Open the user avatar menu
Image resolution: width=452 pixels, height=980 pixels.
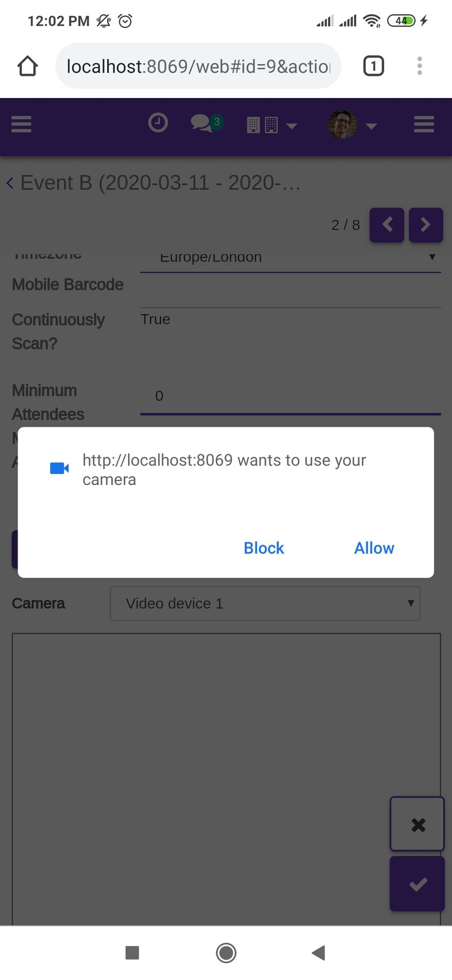352,125
